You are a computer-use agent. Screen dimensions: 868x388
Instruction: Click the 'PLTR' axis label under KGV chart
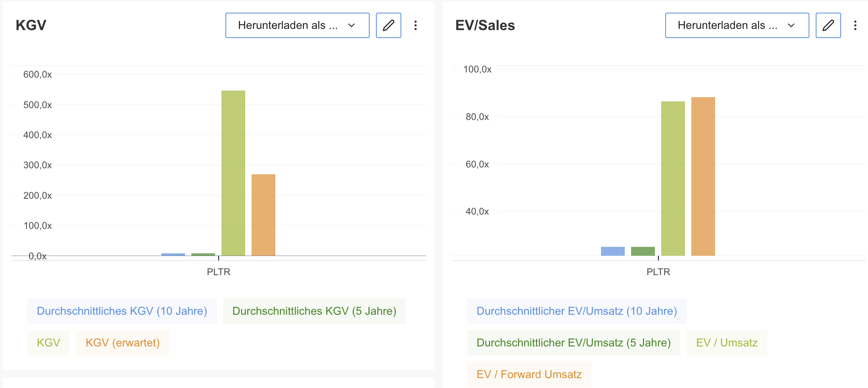pos(219,272)
